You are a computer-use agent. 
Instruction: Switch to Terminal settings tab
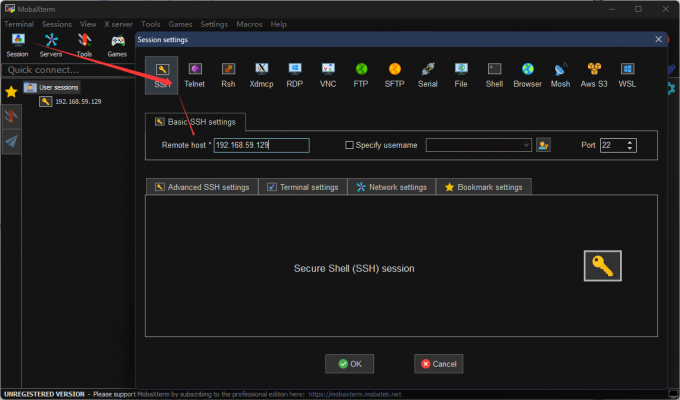(x=303, y=187)
